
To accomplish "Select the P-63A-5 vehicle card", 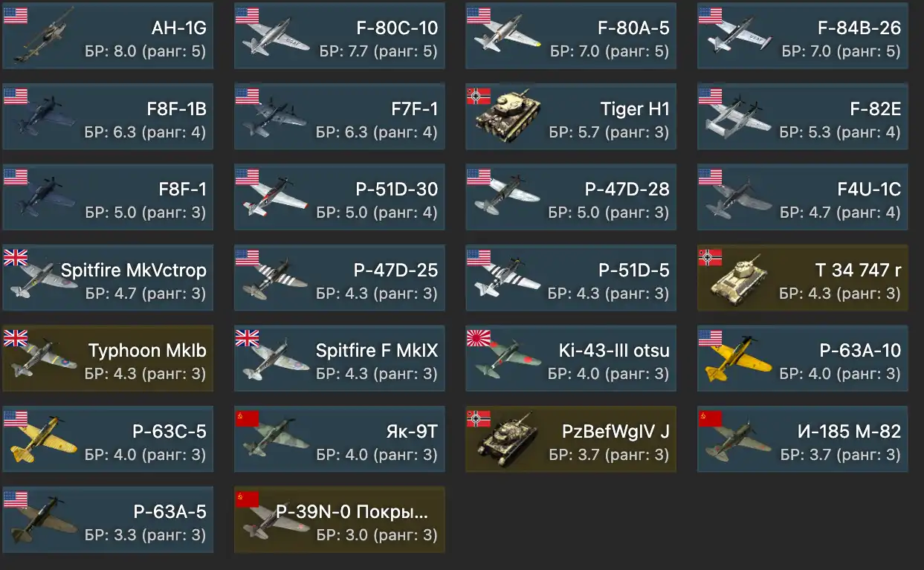I will (108, 520).
